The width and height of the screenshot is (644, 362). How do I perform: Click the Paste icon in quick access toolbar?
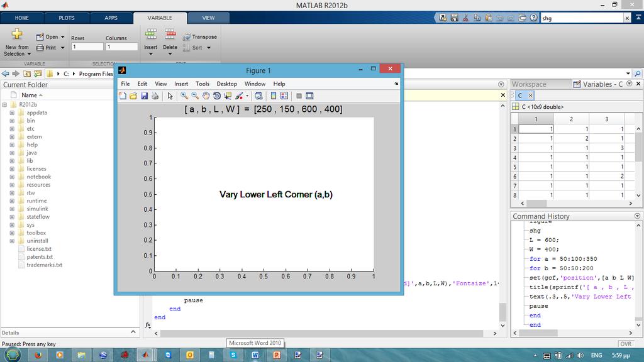pyautogui.click(x=488, y=18)
